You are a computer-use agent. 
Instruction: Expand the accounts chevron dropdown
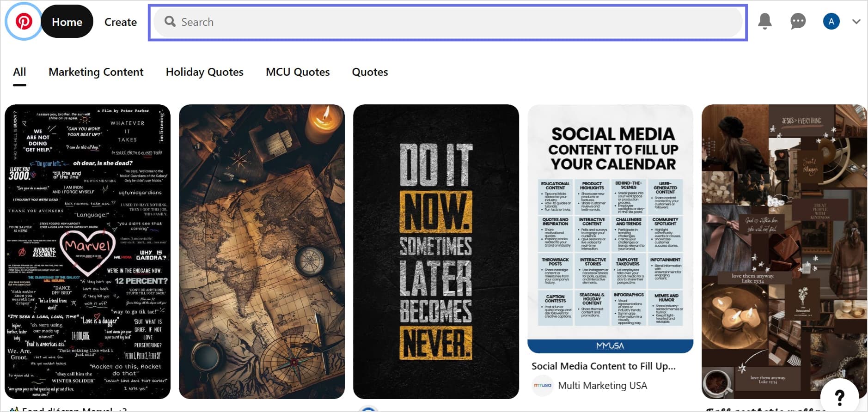coord(856,22)
